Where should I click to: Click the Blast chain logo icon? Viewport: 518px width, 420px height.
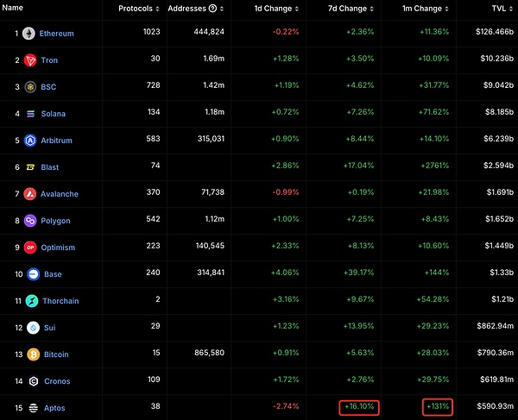pos(30,167)
